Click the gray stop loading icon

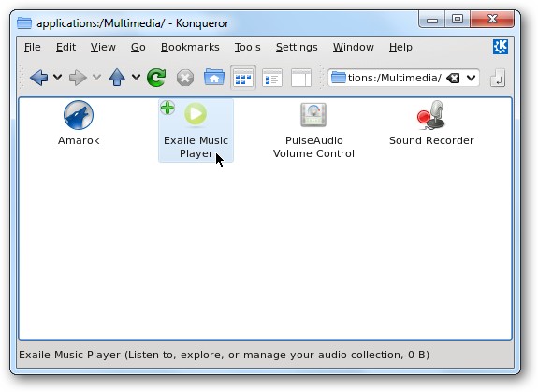click(185, 78)
